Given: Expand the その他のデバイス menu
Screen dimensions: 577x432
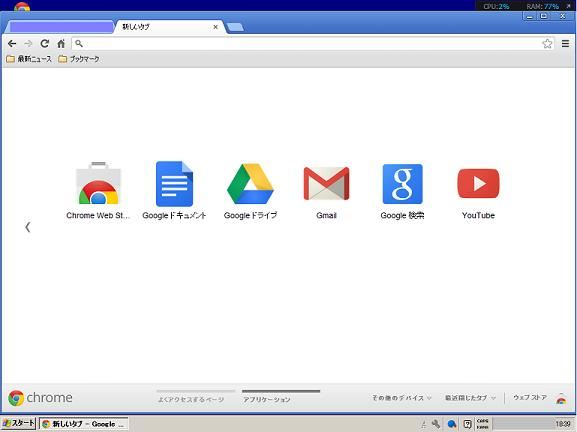Looking at the screenshot, I should 401,398.
